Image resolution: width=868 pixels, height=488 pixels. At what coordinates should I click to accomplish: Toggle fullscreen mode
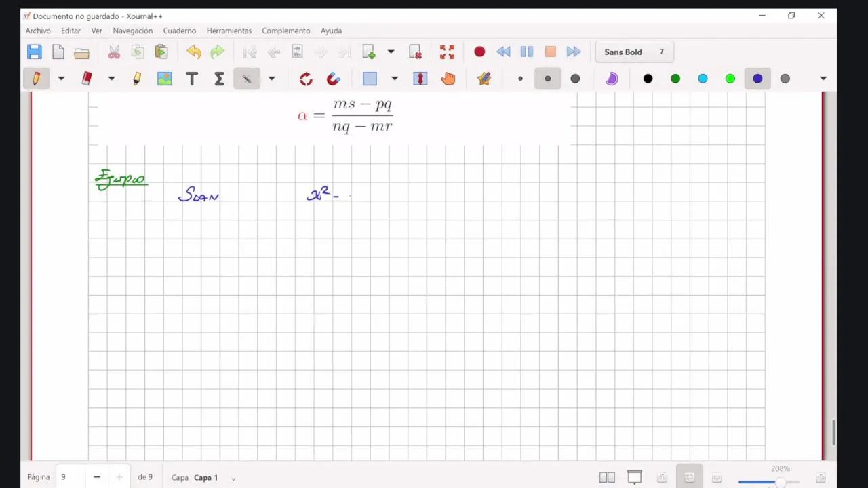(x=447, y=52)
